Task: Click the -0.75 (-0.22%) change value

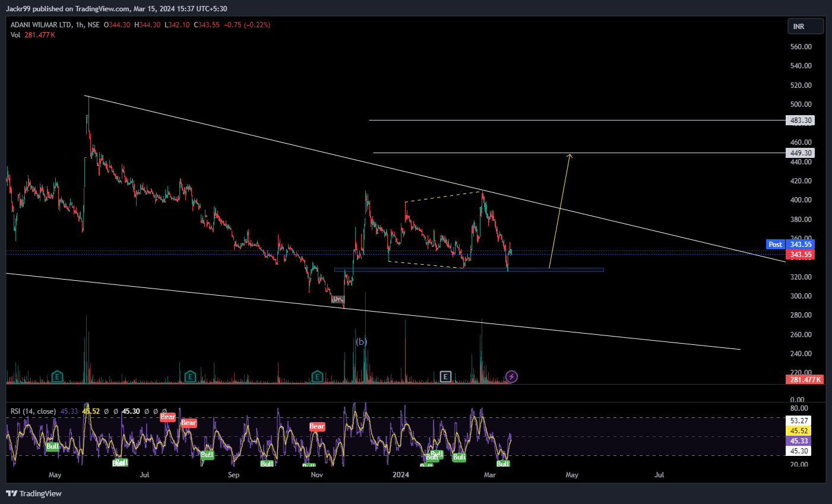Action: pyautogui.click(x=247, y=25)
